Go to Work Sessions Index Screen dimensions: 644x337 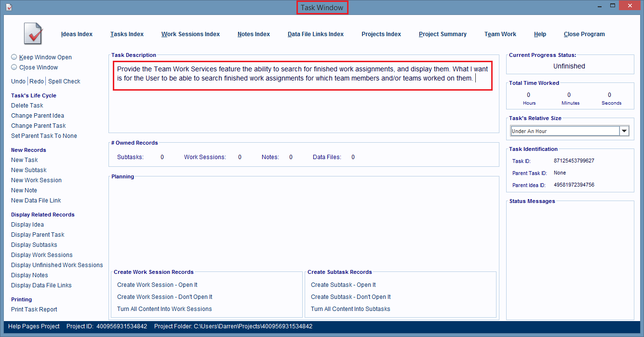point(190,34)
